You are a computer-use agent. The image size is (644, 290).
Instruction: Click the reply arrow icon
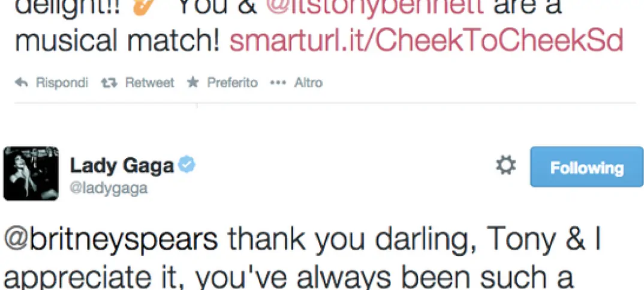(x=21, y=83)
